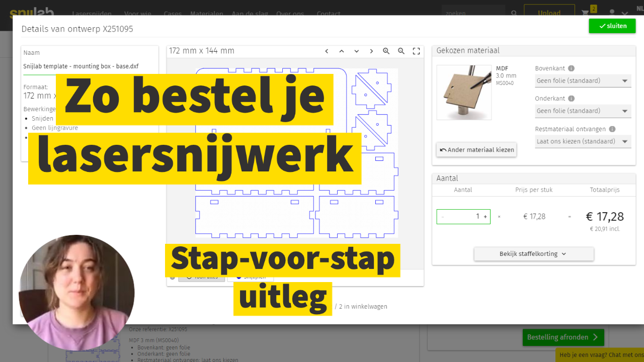
Task: Click Ander materiaal kiezen button
Action: 476,150
